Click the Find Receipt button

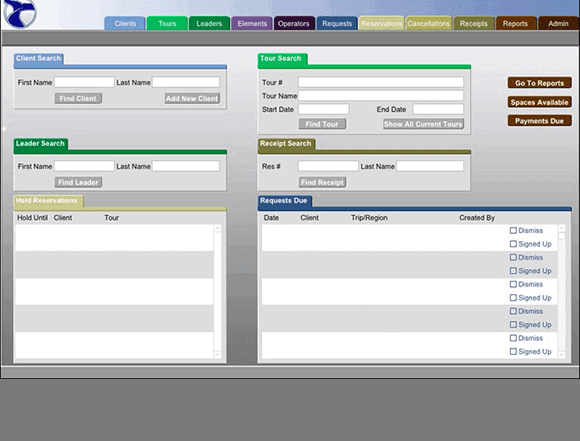(x=322, y=182)
